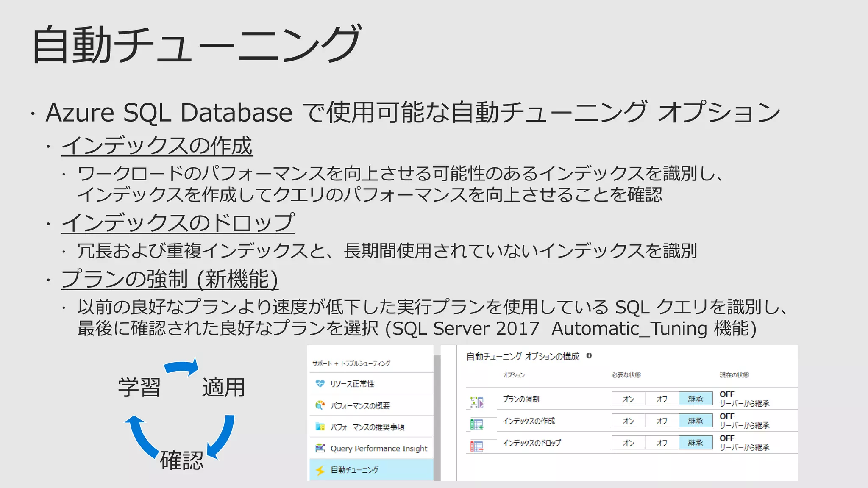The width and height of the screenshot is (868, 488).
Task: Click the パフォーマンスの推奨事項 list icon
Action: coord(320,427)
